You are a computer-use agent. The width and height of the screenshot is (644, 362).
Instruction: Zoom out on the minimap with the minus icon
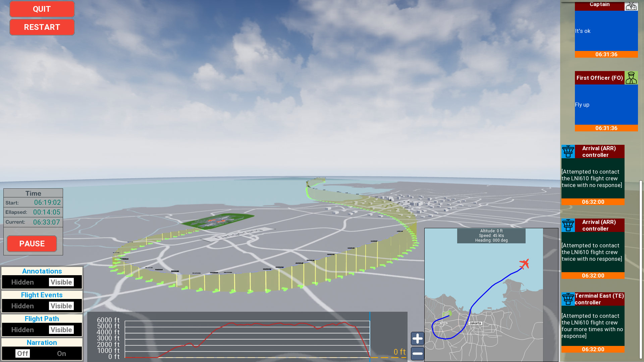coord(417,354)
